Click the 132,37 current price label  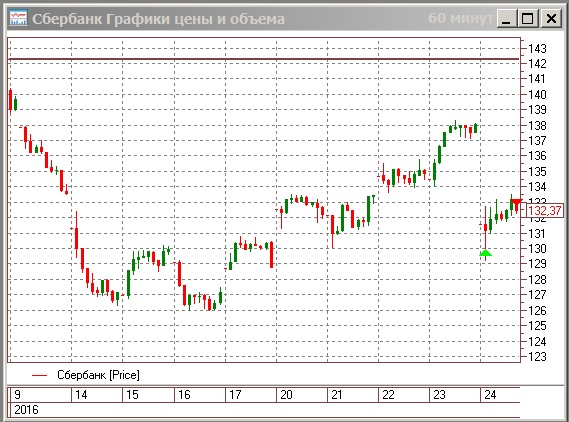(545, 210)
